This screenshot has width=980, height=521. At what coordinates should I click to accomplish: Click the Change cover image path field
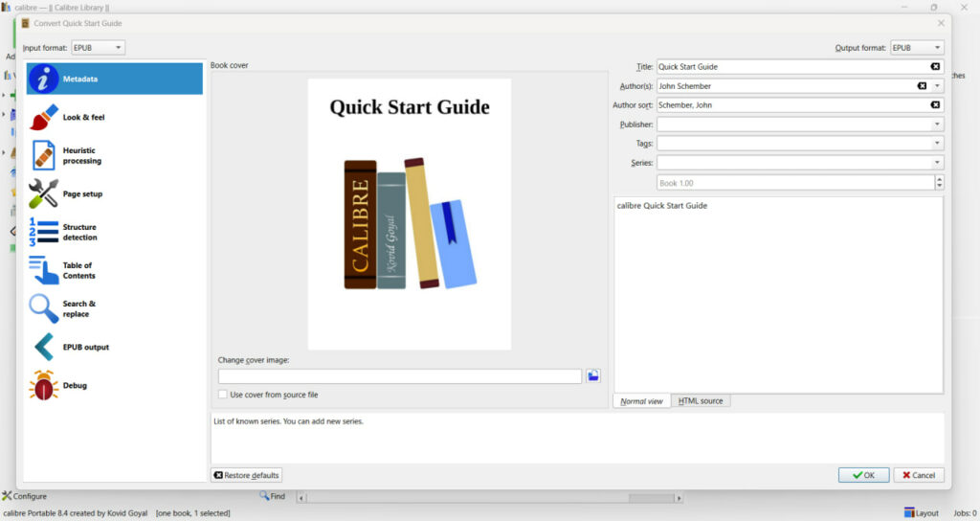400,375
